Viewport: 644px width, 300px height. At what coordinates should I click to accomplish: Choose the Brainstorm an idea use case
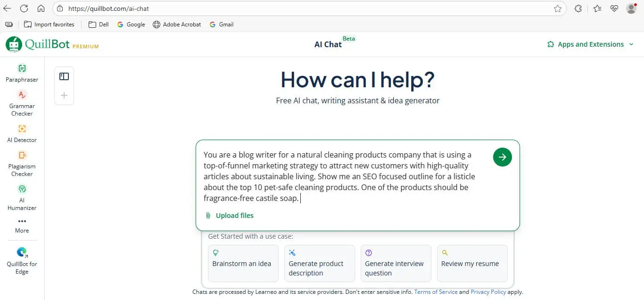tap(243, 263)
